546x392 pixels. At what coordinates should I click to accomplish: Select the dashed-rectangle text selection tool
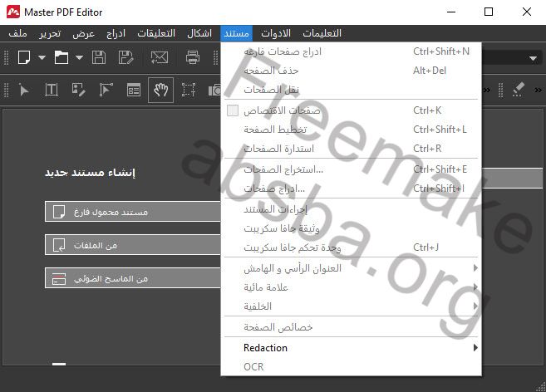(x=189, y=91)
